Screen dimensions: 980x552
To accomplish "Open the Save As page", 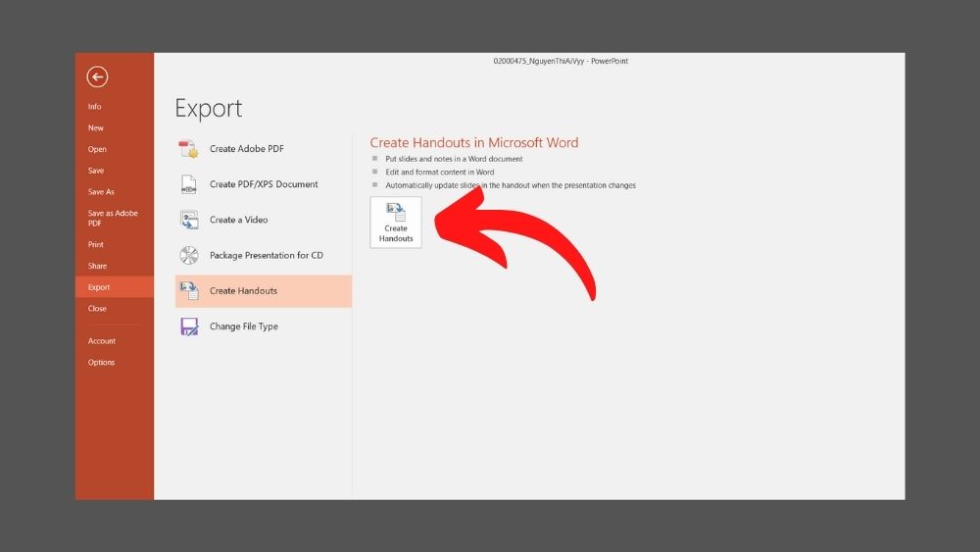I will 101,192.
